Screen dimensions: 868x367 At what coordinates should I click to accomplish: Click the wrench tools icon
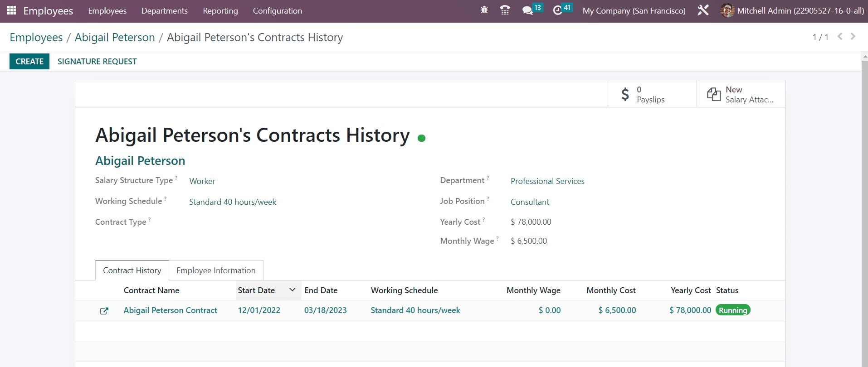coord(703,10)
